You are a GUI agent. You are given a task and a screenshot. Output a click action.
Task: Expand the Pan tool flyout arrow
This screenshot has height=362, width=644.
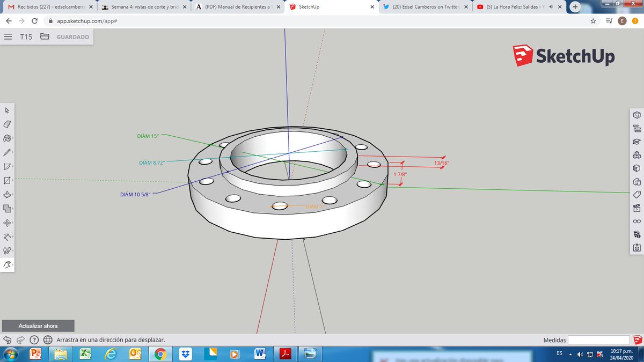[13, 265]
